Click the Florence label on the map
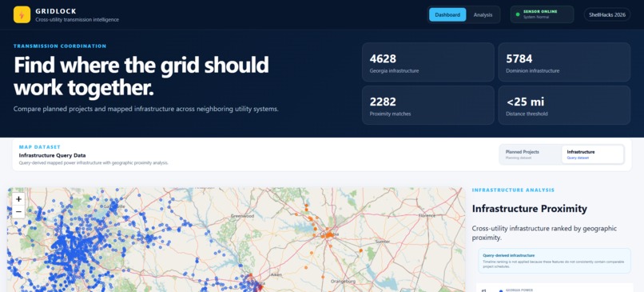Image resolution: width=644 pixels, height=292 pixels. click(x=427, y=215)
